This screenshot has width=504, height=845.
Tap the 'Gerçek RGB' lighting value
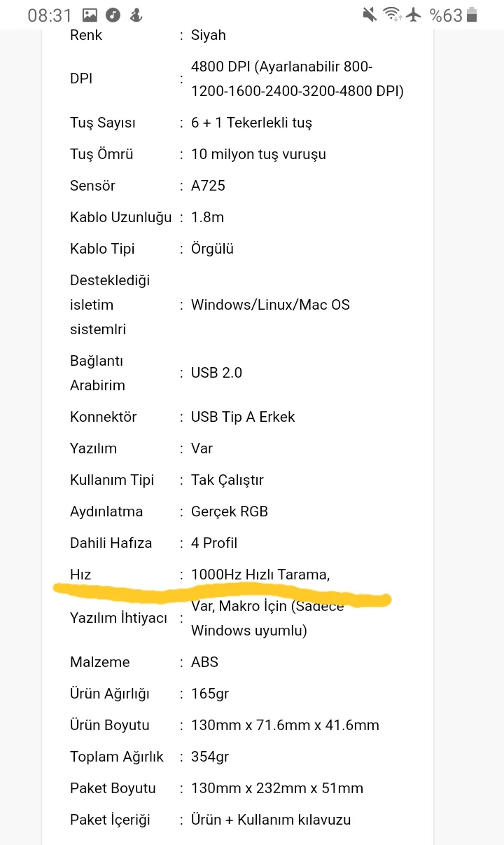point(230,511)
